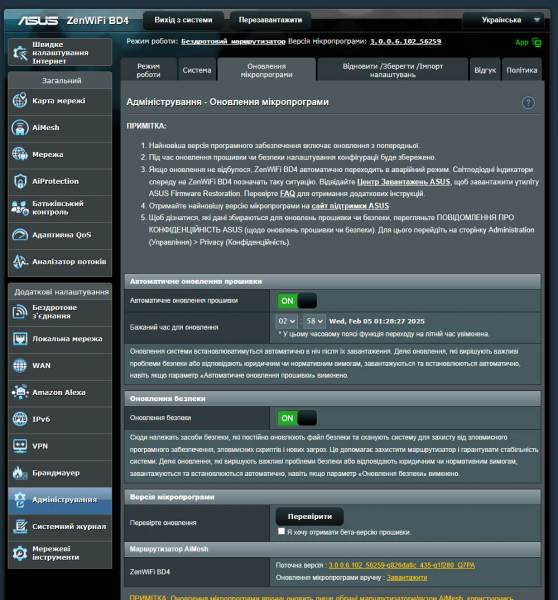Click the IPv6 sidebar icon
The image size is (558, 600).
[x=20, y=419]
